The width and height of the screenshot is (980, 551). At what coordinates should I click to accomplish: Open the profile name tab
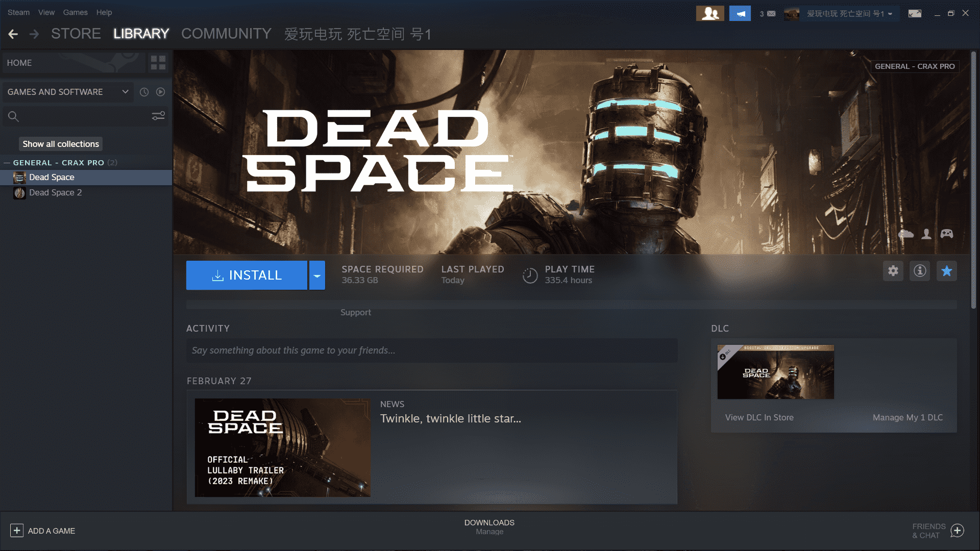pos(358,34)
